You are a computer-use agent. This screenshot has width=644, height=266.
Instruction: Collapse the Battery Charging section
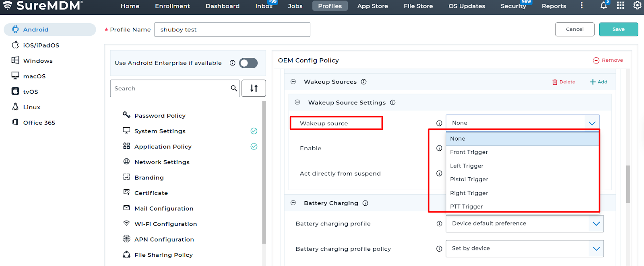pyautogui.click(x=293, y=203)
